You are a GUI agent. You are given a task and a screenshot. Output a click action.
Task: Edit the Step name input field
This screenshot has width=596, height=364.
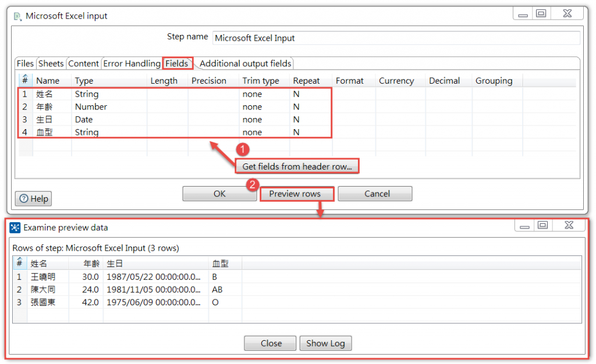click(x=396, y=38)
